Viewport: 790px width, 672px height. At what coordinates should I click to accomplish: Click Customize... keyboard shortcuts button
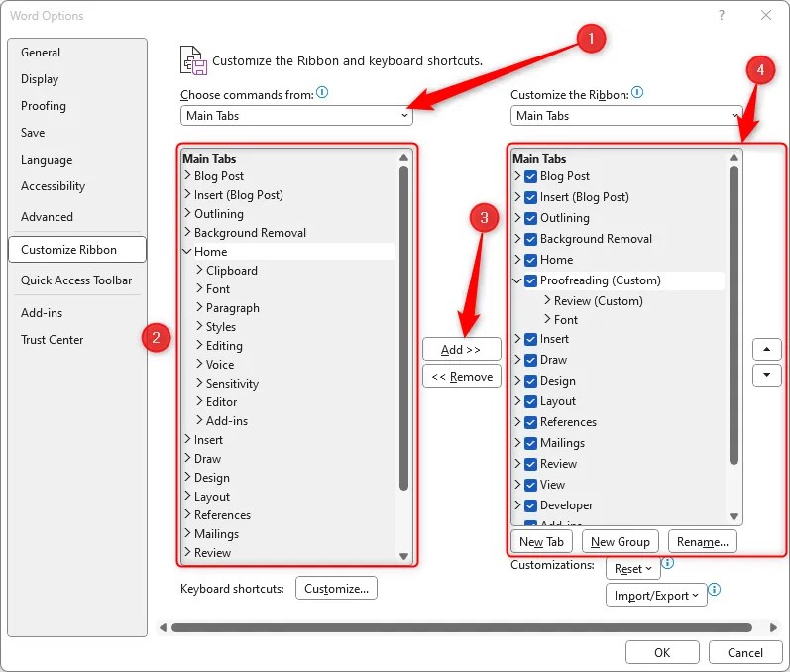(336, 589)
